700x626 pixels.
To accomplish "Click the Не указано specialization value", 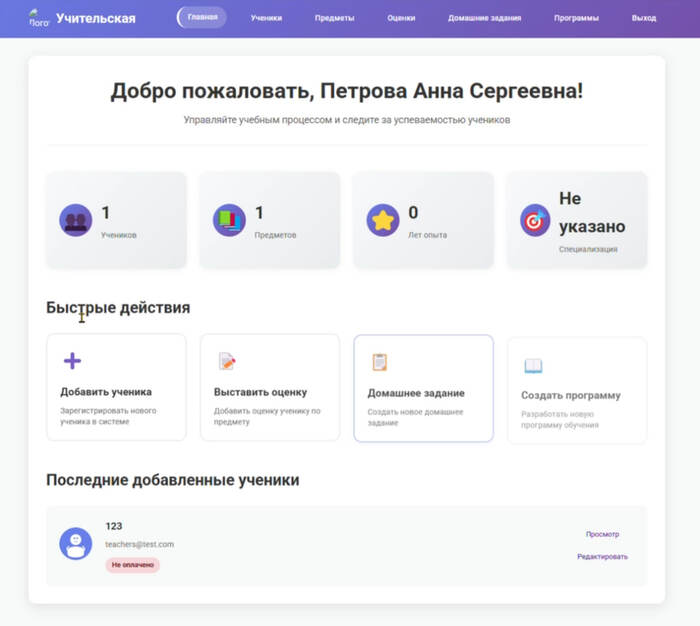I will (592, 212).
